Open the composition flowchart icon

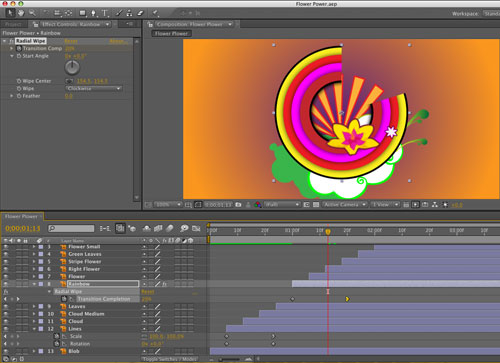coord(435,205)
